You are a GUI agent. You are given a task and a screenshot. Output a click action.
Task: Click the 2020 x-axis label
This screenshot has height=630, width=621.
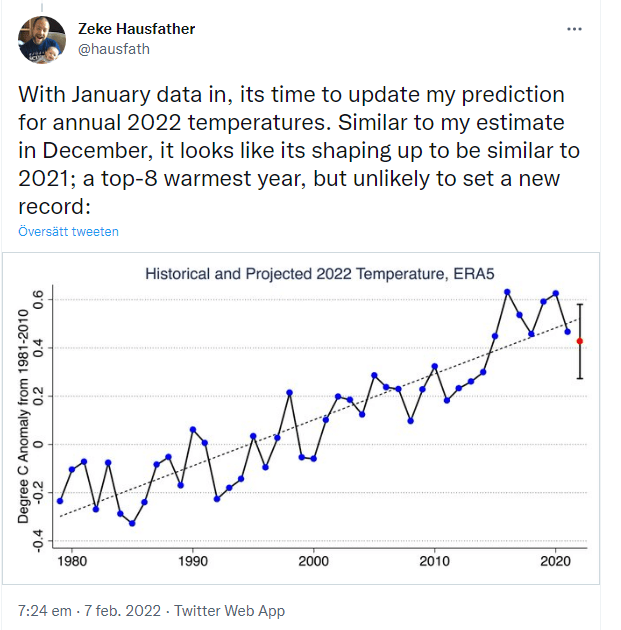click(x=556, y=563)
